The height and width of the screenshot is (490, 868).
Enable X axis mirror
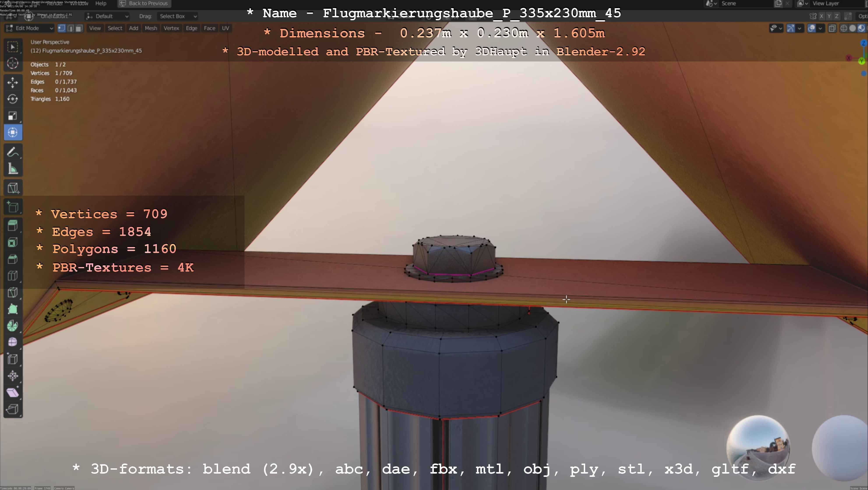(822, 16)
